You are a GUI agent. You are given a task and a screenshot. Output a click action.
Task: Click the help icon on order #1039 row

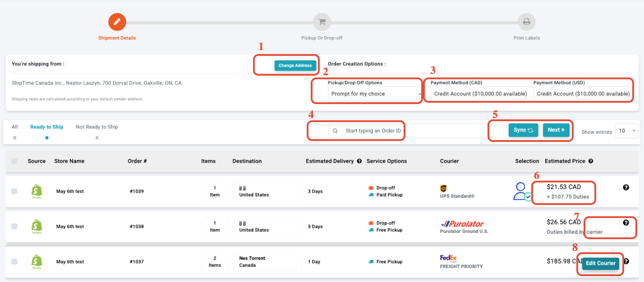coord(626,187)
